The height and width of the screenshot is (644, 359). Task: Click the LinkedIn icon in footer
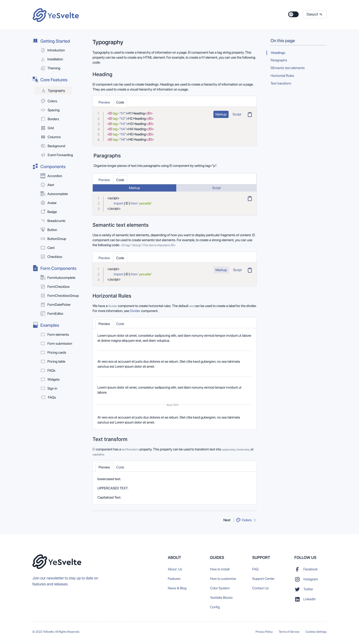point(297,599)
